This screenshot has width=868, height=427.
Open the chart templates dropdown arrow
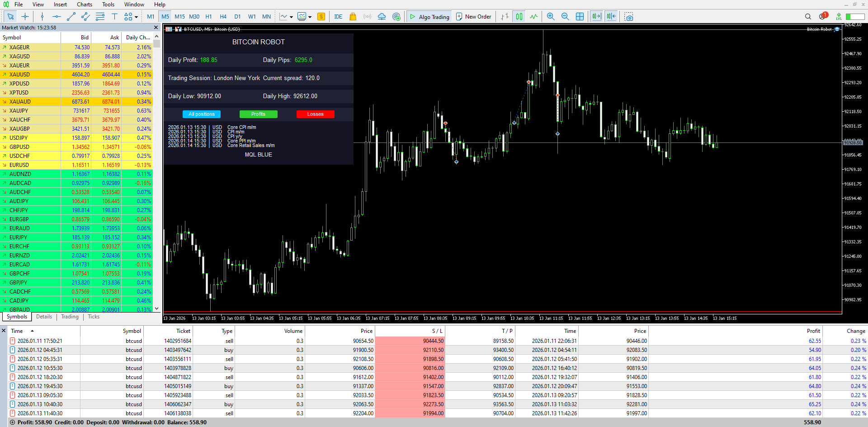[x=310, y=17]
